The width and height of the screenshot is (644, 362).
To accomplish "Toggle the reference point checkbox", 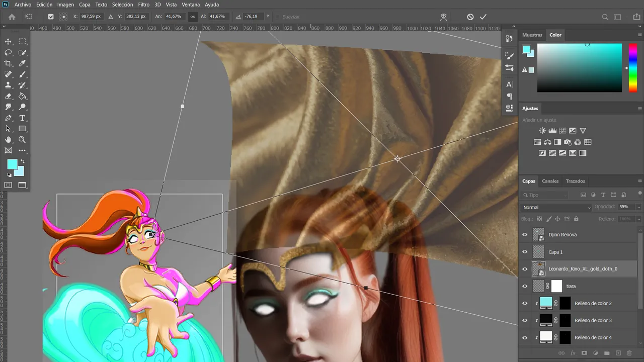I will (x=51, y=17).
